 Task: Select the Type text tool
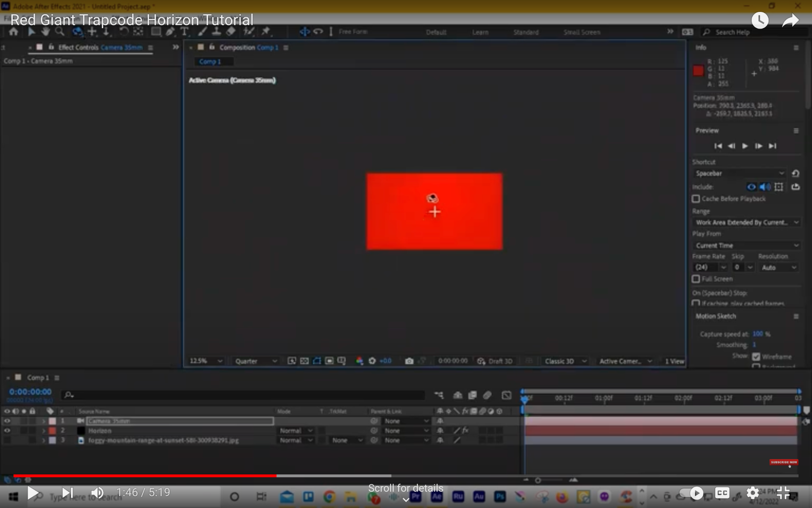click(x=184, y=32)
